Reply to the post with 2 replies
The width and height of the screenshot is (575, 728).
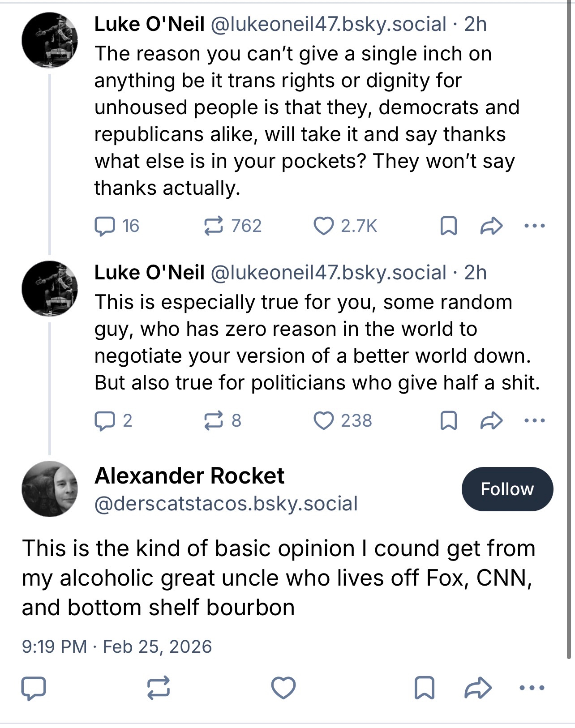tap(105, 421)
